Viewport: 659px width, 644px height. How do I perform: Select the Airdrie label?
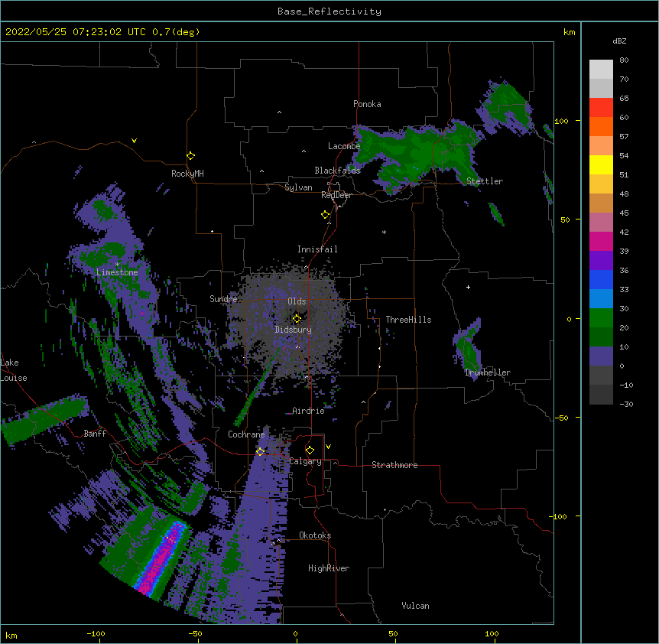(308, 411)
